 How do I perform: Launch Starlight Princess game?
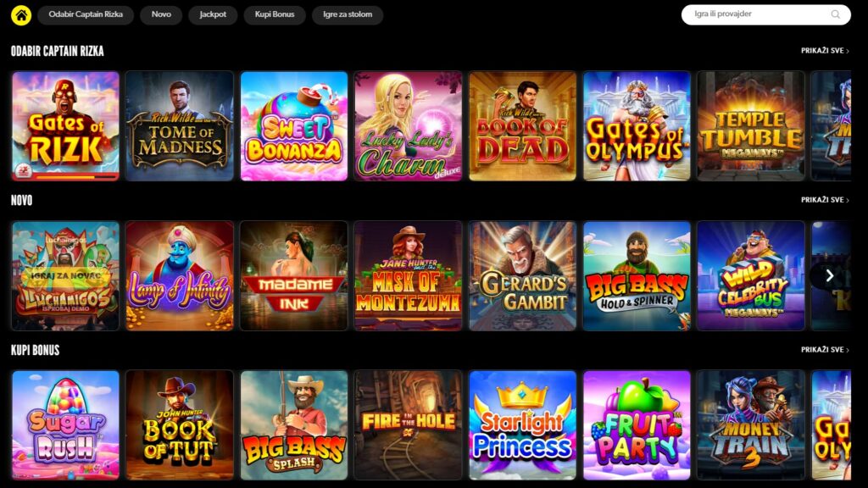pyautogui.click(x=522, y=425)
